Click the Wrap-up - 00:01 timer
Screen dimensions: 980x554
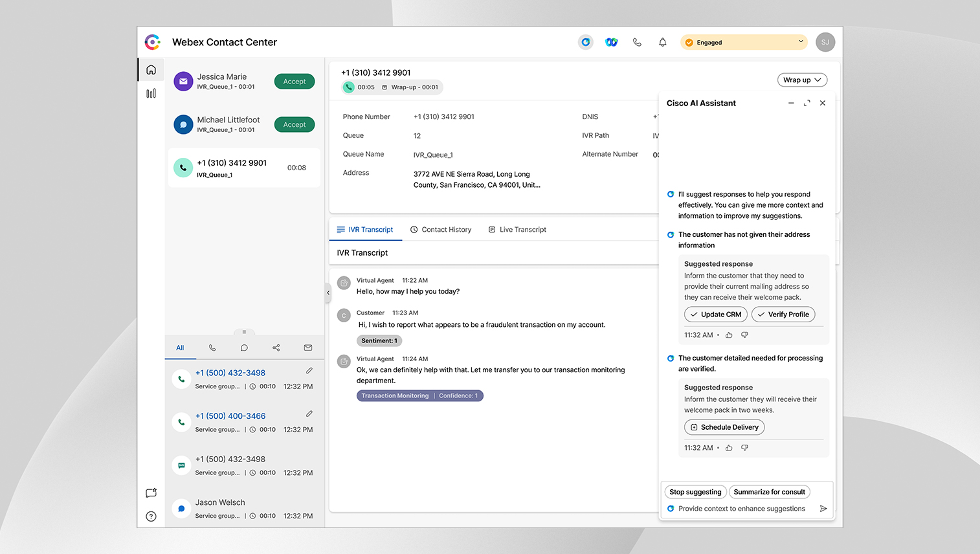[x=410, y=87]
